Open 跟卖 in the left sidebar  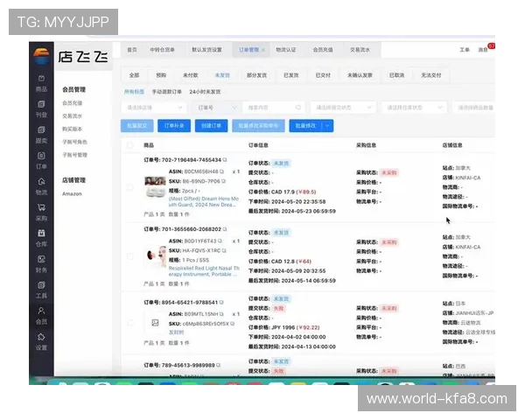(41, 135)
